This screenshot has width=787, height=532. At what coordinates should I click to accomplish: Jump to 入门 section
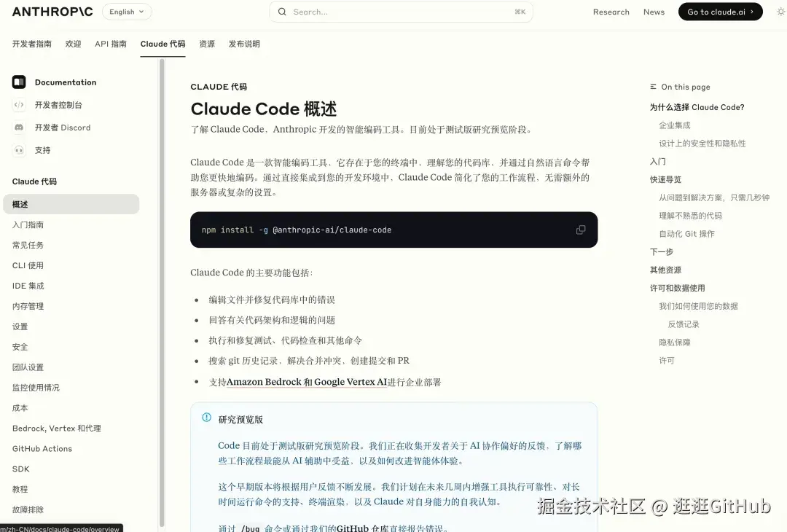pos(658,162)
